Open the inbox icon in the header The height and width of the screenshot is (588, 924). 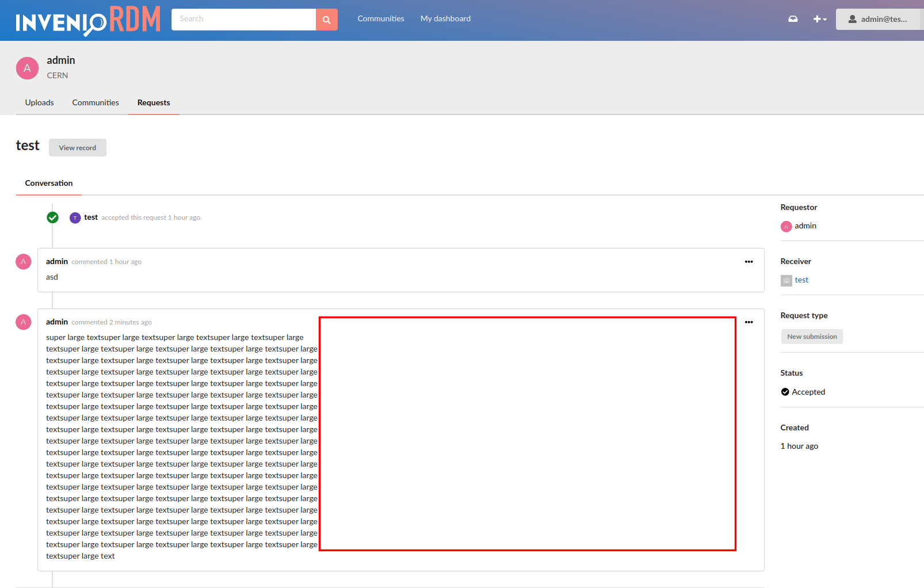coord(793,18)
